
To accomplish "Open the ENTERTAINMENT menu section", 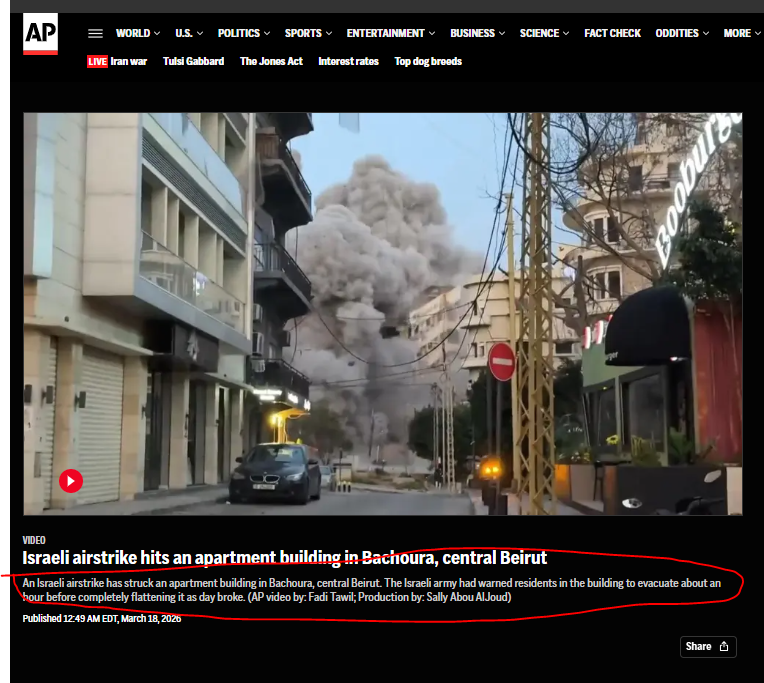I will pyautogui.click(x=385, y=33).
